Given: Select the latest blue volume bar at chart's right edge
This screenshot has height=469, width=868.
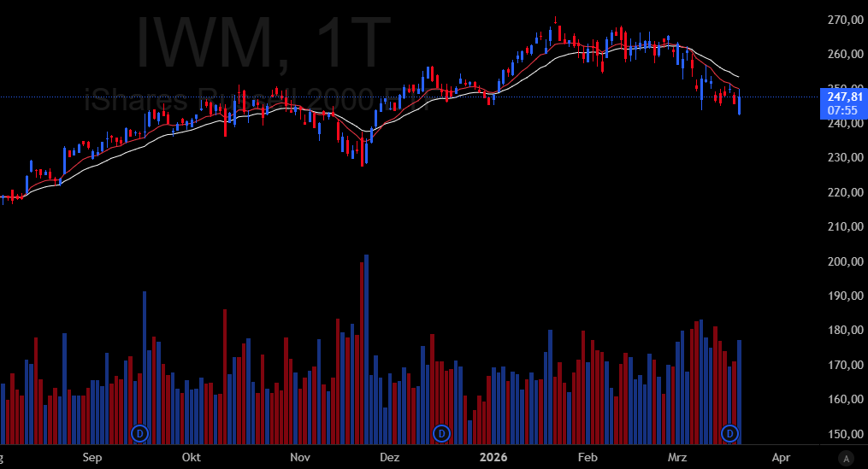Looking at the screenshot, I should pyautogui.click(x=739, y=392).
